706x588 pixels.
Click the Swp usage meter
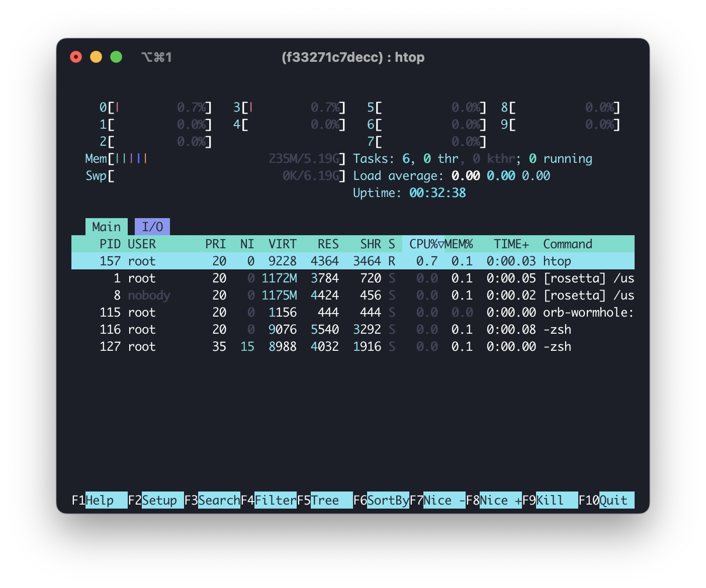tap(215, 175)
